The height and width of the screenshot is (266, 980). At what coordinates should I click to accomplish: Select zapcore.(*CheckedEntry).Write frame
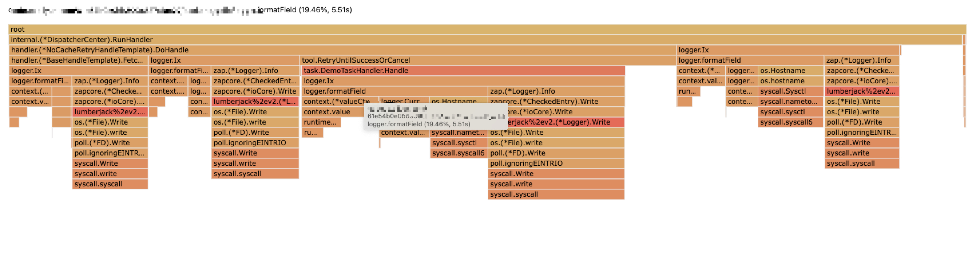pyautogui.click(x=556, y=101)
